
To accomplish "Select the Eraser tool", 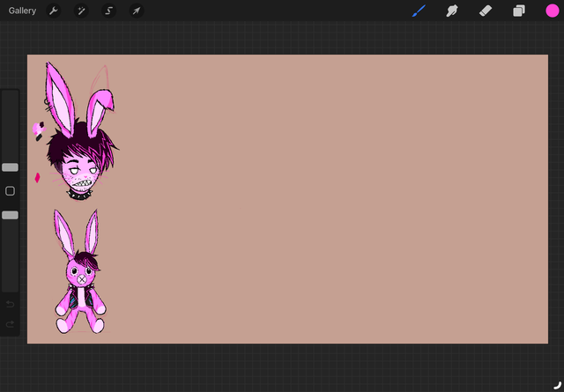I will tap(486, 11).
